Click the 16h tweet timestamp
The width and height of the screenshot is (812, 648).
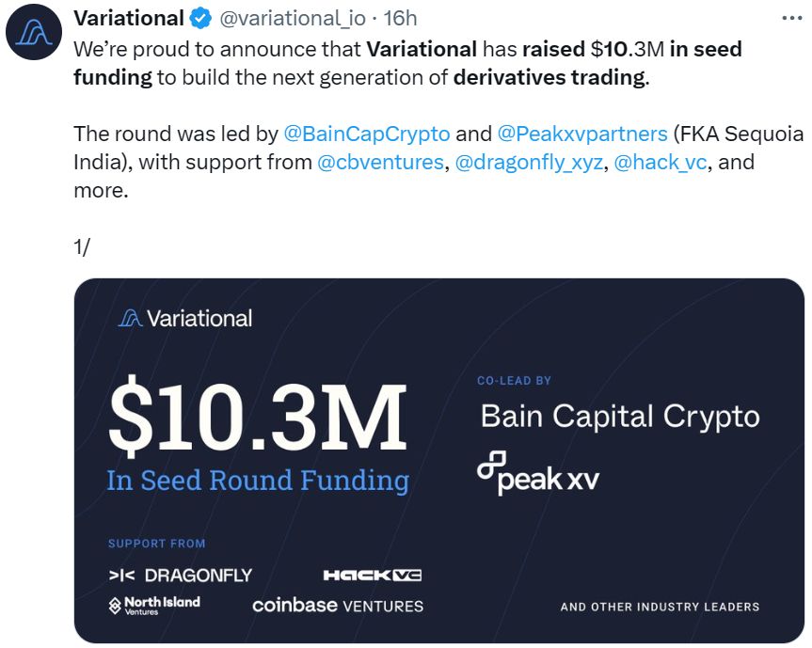(401, 18)
